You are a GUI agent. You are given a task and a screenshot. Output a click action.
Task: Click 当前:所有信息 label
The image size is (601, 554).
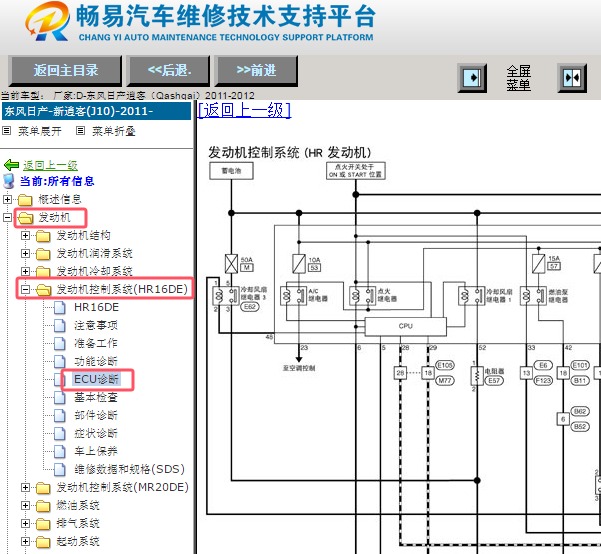57,181
